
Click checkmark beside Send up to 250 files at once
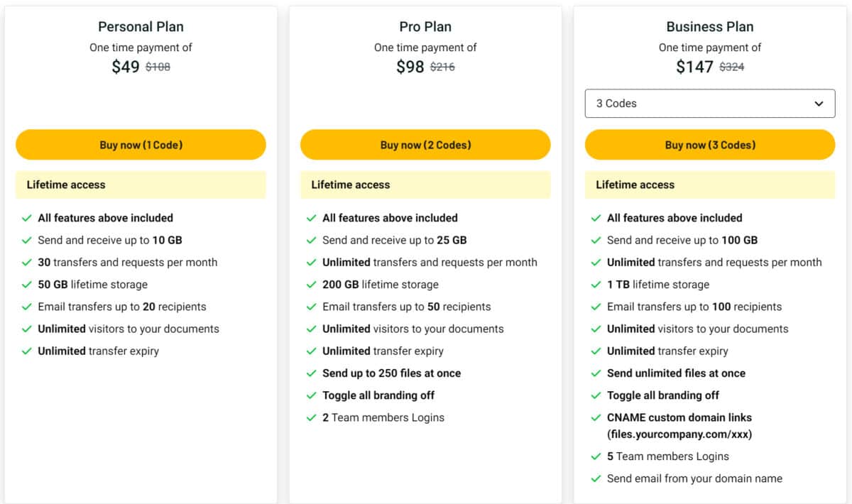click(x=311, y=373)
